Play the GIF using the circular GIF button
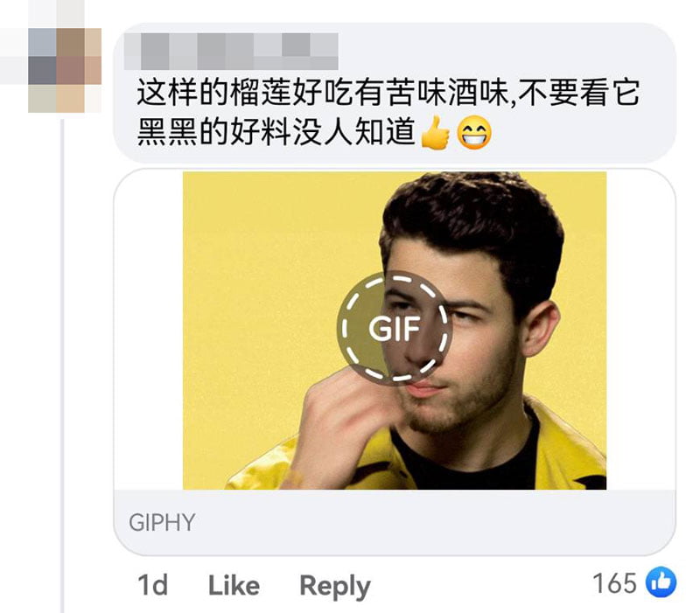The width and height of the screenshot is (700, 613). (x=395, y=328)
